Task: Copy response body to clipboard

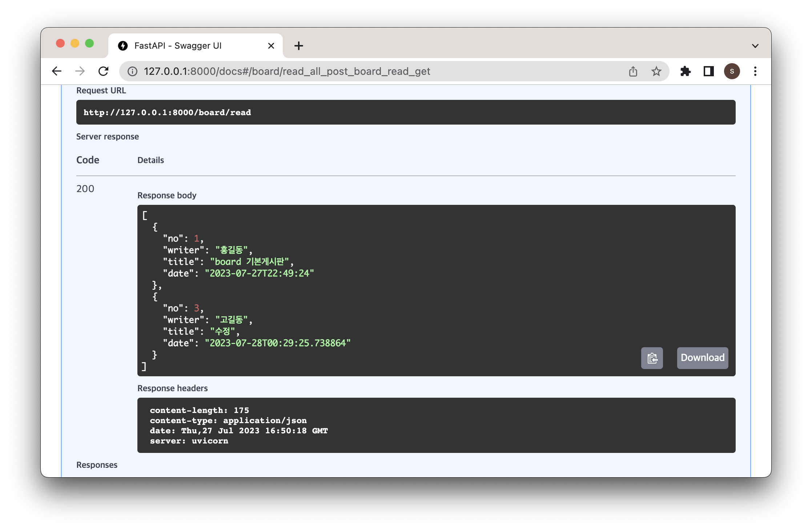Action: [x=652, y=358]
